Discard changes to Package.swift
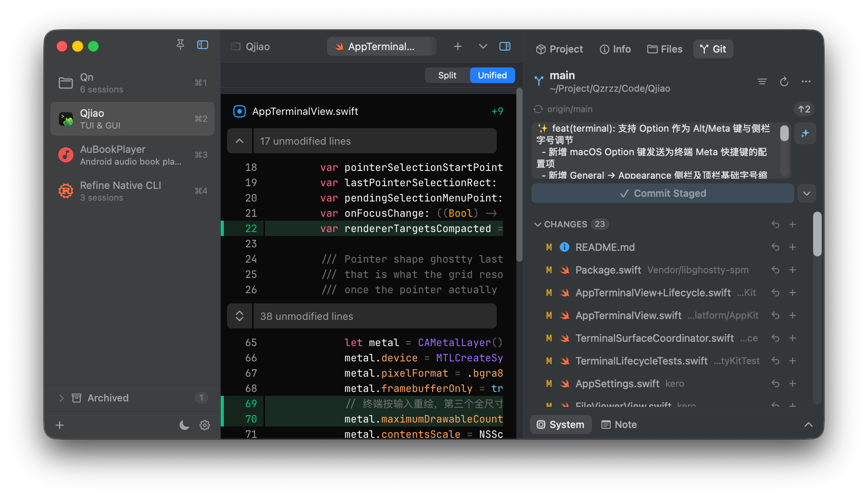The height and width of the screenshot is (497, 868). click(775, 270)
